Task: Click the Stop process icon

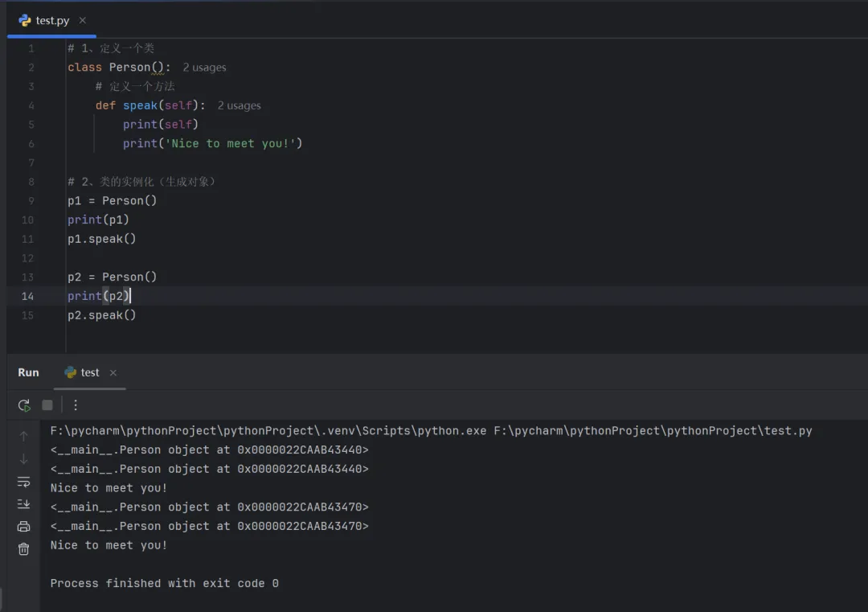Action: pyautogui.click(x=47, y=405)
